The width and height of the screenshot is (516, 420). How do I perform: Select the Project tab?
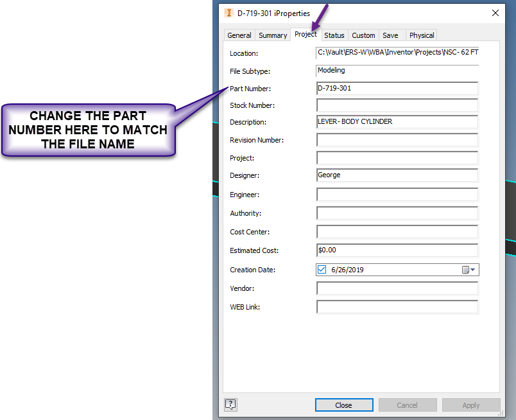[x=305, y=34]
